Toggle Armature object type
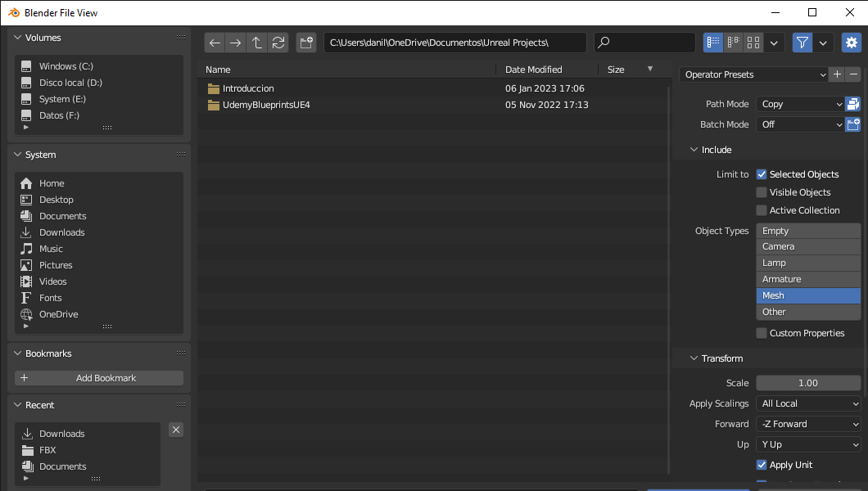Image resolution: width=868 pixels, height=491 pixels. (x=808, y=279)
